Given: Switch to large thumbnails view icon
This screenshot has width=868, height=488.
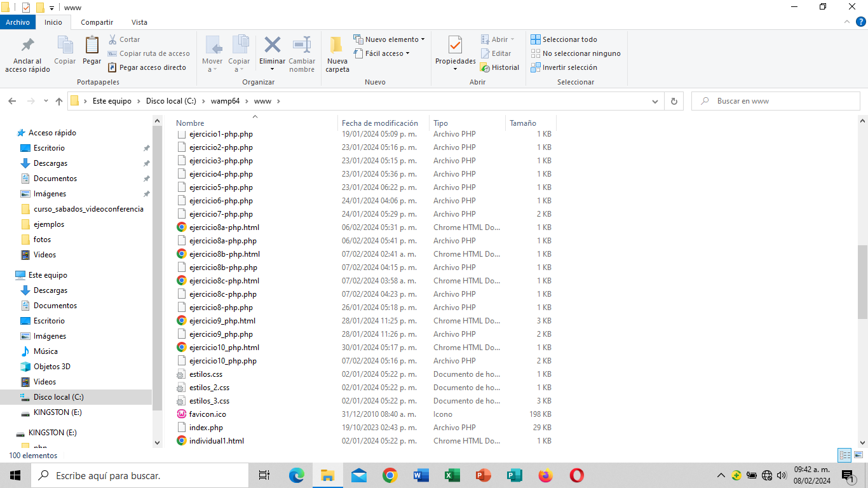Looking at the screenshot, I should click(858, 455).
